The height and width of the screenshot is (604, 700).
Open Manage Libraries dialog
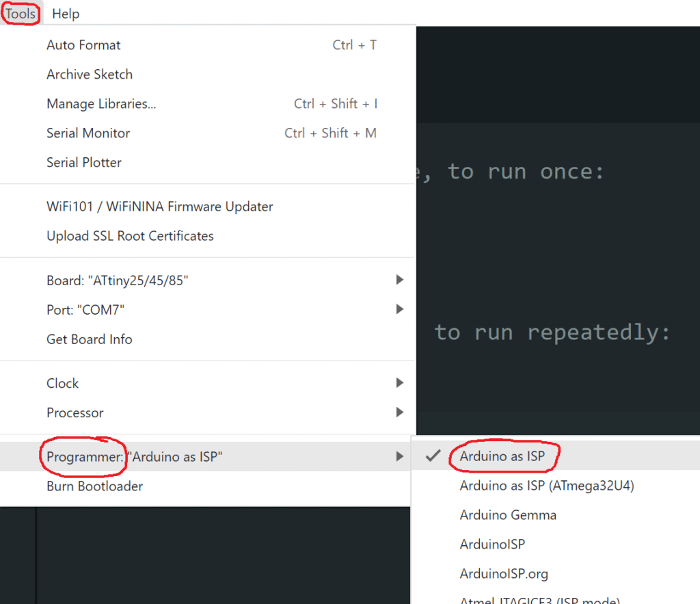(x=101, y=104)
